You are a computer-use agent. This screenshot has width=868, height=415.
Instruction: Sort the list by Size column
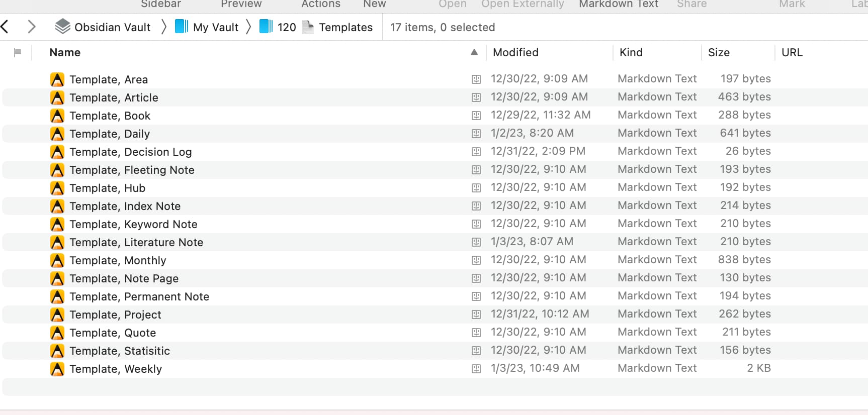tap(719, 52)
